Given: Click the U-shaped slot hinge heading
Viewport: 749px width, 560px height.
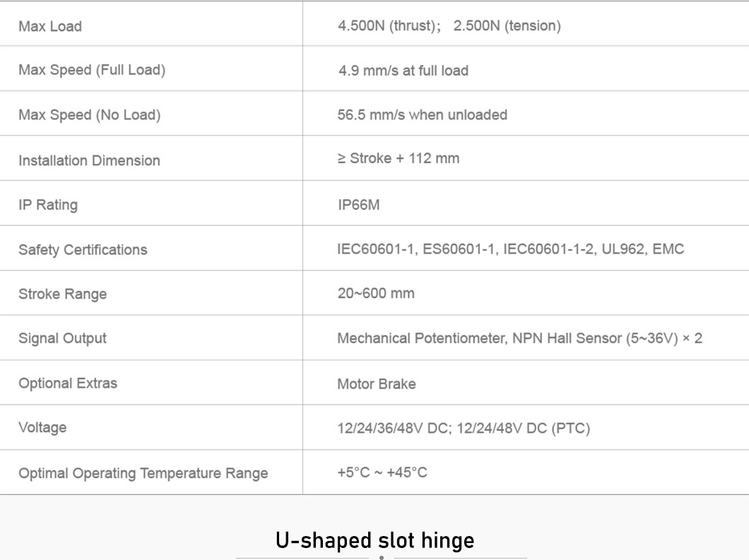Looking at the screenshot, I should [x=375, y=540].
